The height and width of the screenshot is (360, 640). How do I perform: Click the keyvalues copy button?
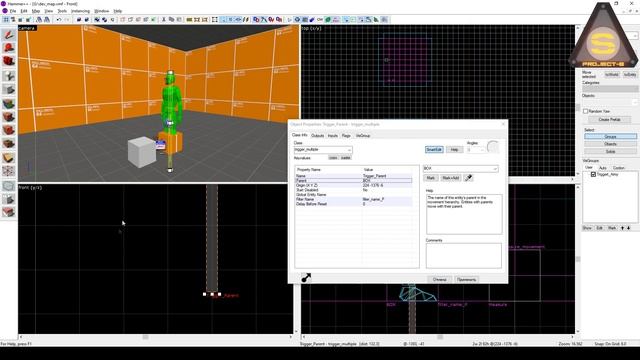(333, 158)
